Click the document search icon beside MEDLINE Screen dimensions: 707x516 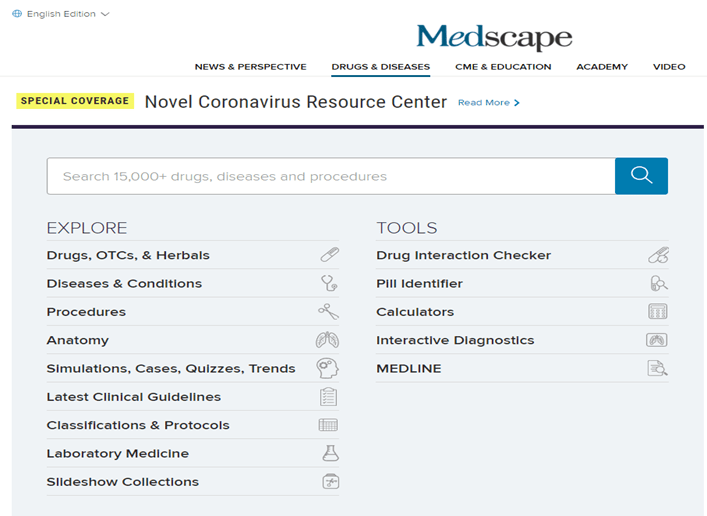[x=658, y=368]
